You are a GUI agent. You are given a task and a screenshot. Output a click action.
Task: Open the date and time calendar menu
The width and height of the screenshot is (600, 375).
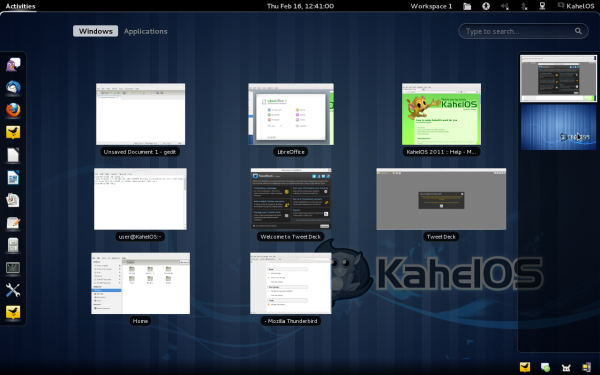(300, 6)
